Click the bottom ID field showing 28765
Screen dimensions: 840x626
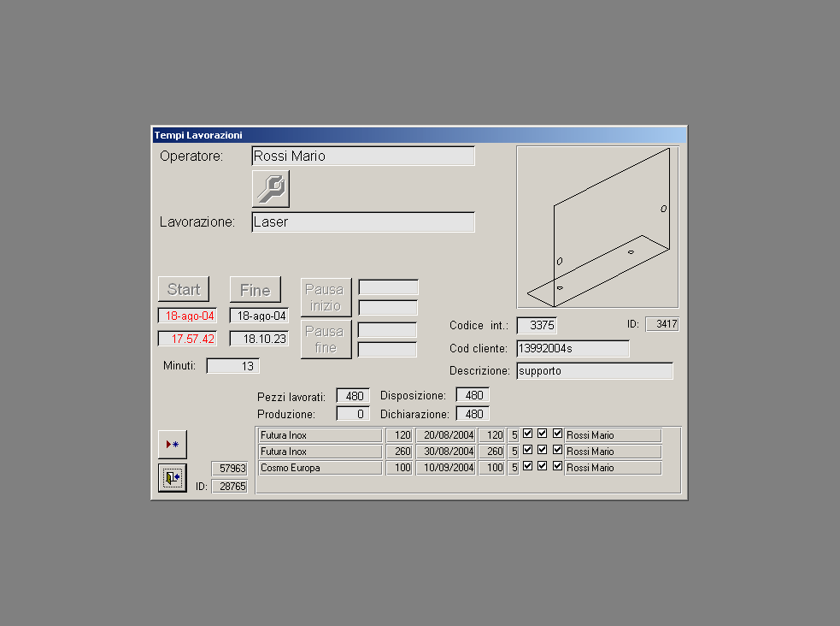tap(230, 486)
